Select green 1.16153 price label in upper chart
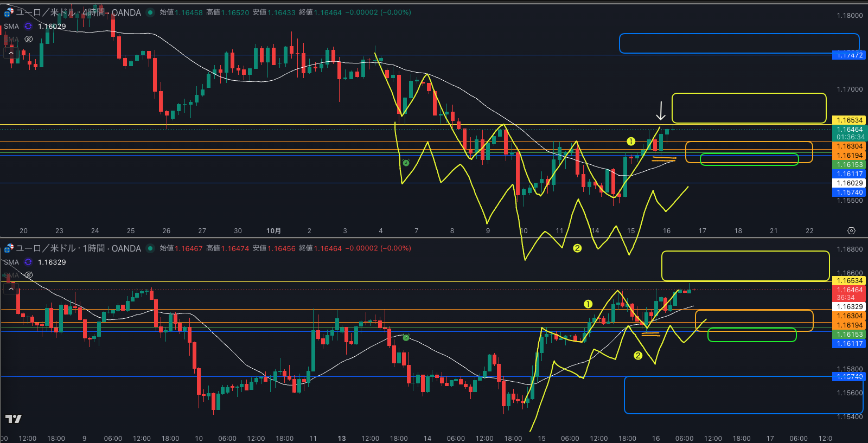The height and width of the screenshot is (443, 868). point(849,165)
